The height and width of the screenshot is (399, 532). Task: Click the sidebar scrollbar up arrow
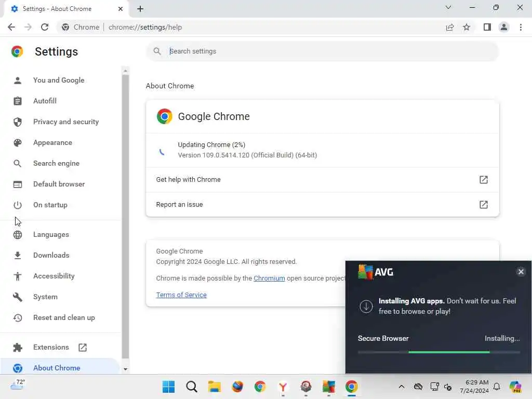(125, 71)
